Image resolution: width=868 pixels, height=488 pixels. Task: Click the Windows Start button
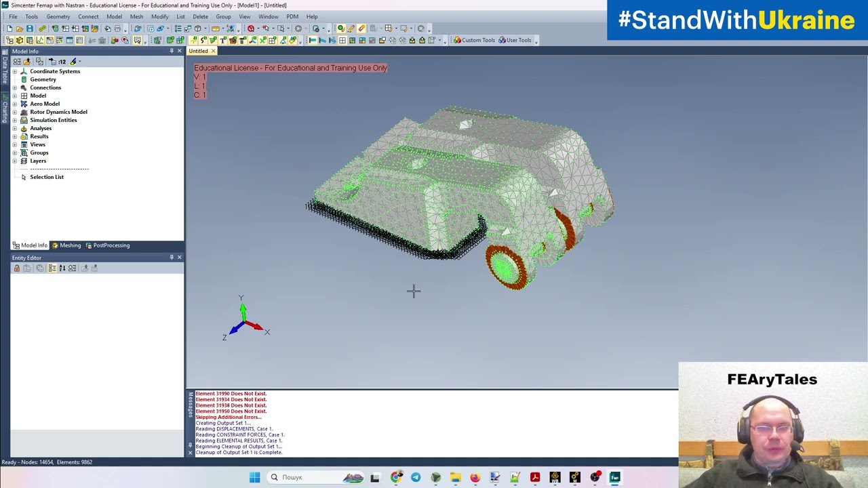coord(254,477)
